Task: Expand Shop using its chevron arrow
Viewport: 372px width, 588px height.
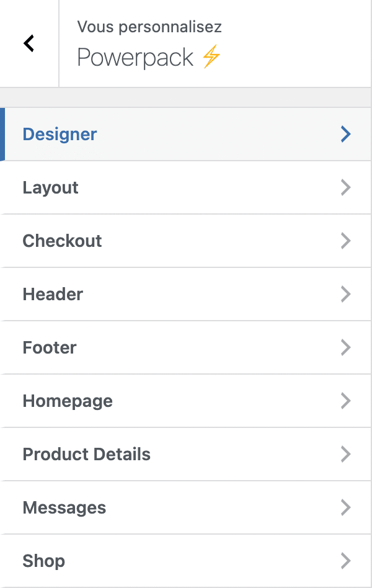Action: coord(345,561)
